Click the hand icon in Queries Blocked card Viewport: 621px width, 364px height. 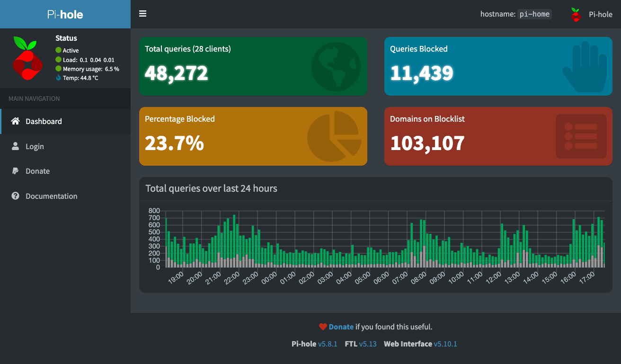(585, 66)
